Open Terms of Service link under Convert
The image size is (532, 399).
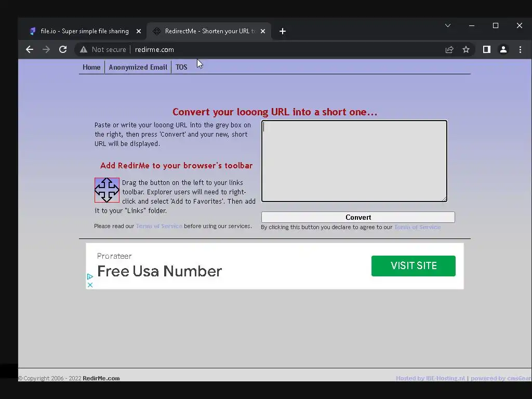pos(417,227)
